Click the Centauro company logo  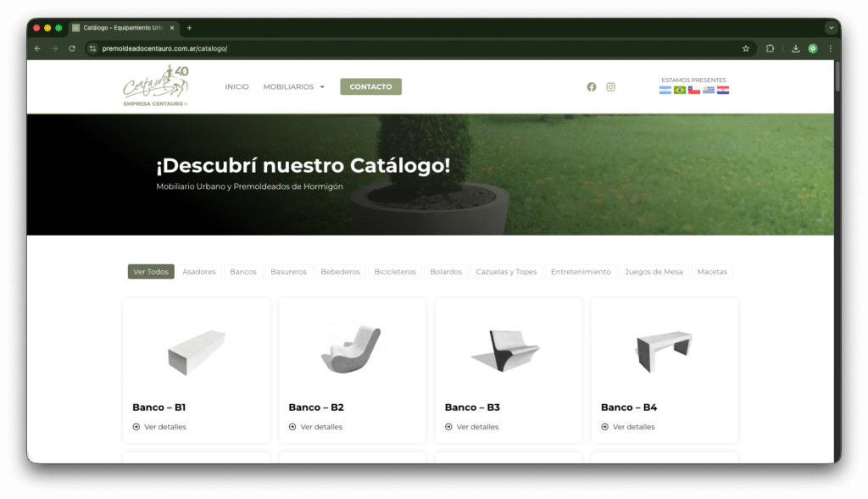[155, 87]
